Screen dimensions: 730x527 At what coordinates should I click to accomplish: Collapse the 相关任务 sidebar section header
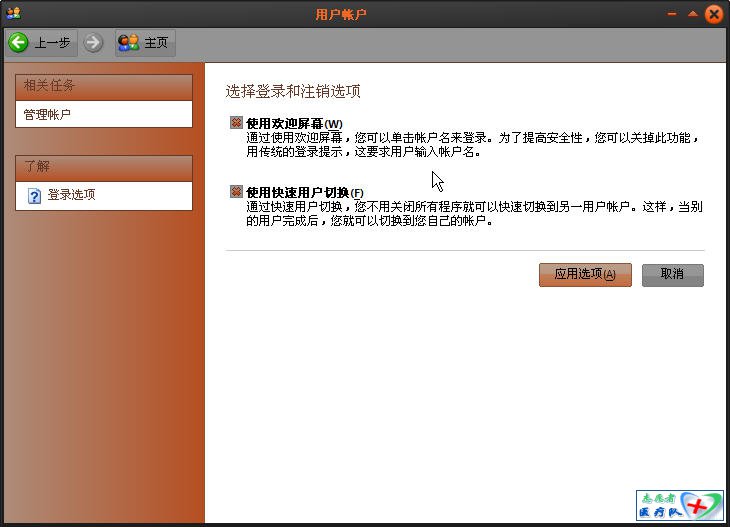(104, 86)
